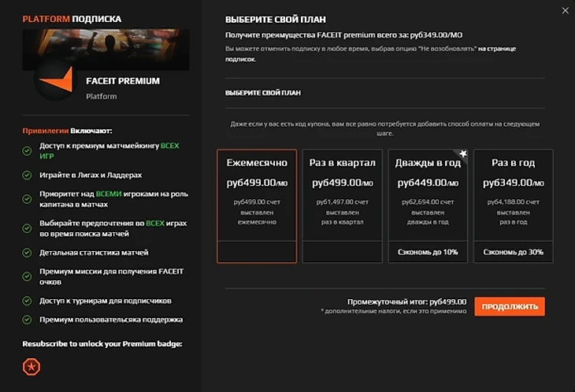The width and height of the screenshot is (575, 392).
Task: Click checkmark beside Премиум миссии
Action: pos(27,276)
